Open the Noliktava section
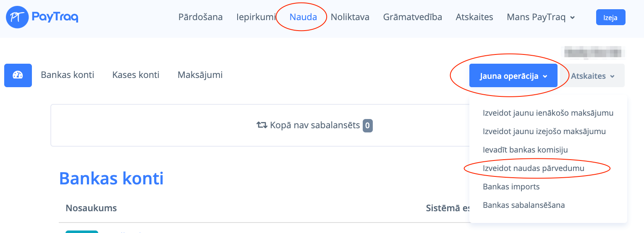Image resolution: width=644 pixels, height=233 pixels. coord(350,17)
